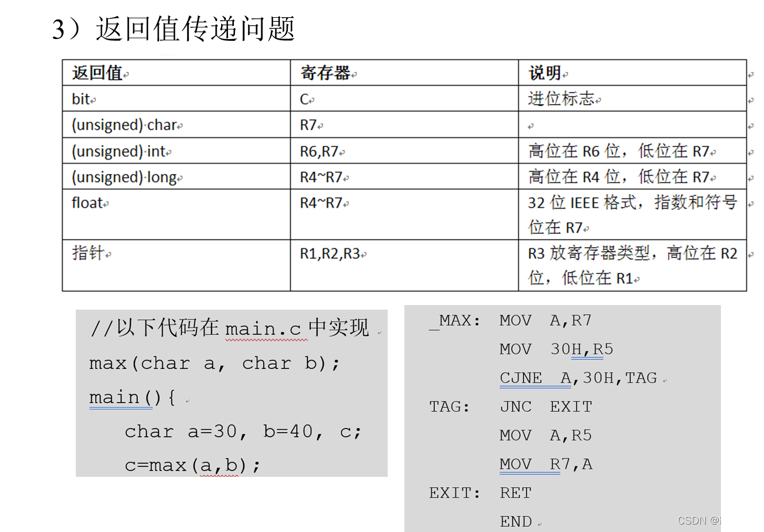This screenshot has width=764, height=532.
Task: Select the '说明' table header cell
Action: tap(632, 73)
